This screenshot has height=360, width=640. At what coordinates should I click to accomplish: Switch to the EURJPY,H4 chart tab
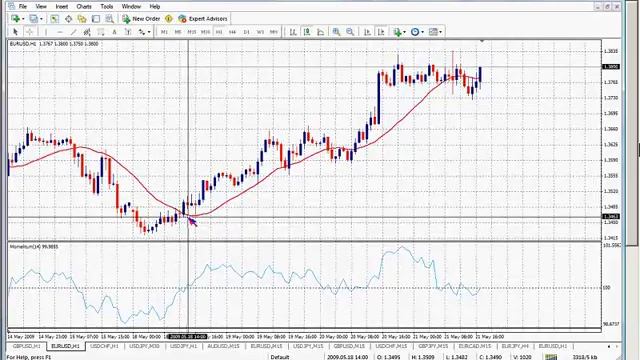(x=515, y=346)
